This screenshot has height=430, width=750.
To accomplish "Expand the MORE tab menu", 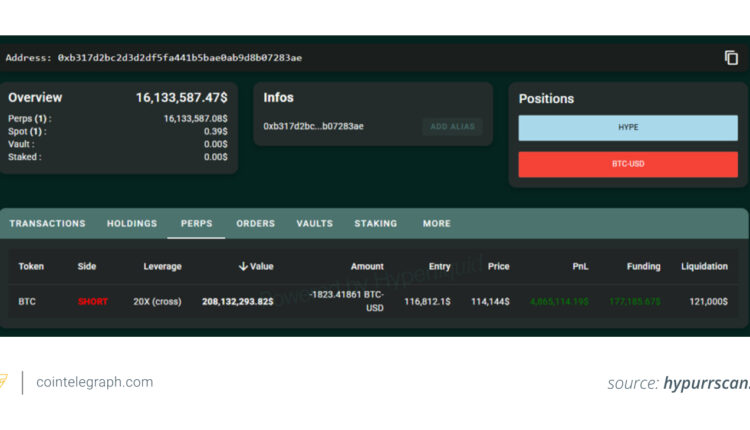I will [x=436, y=224].
